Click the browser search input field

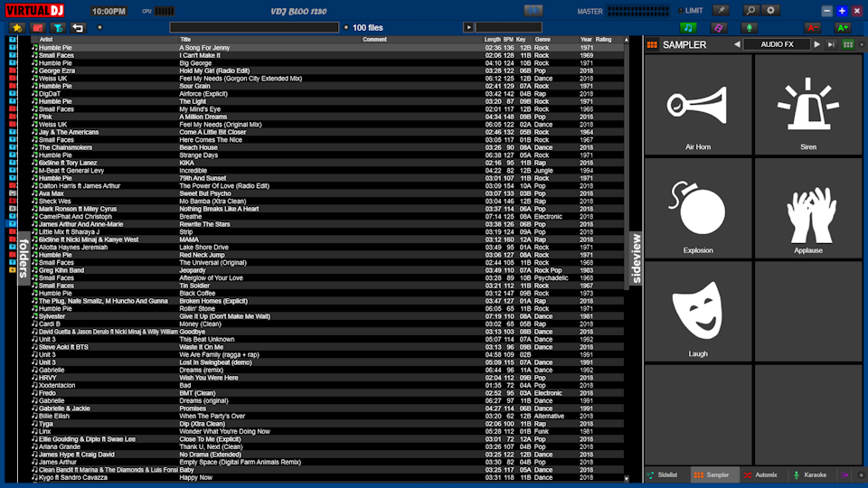tap(254, 28)
